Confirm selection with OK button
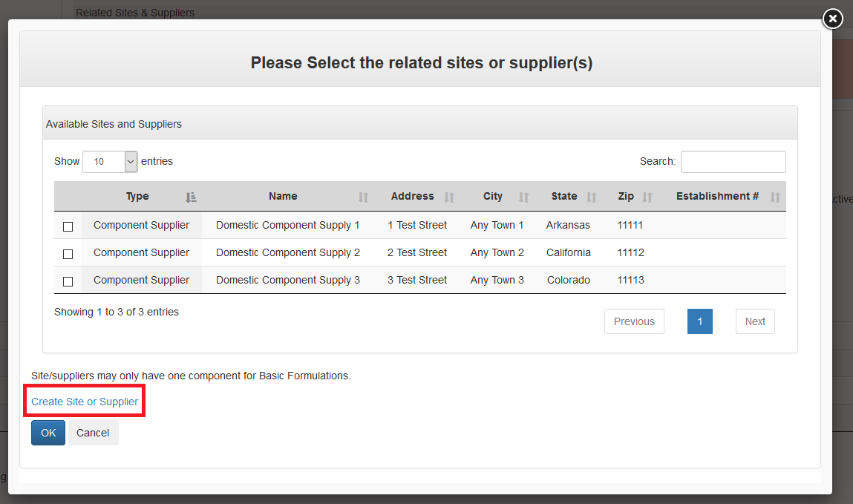Screen dimensions: 853x504 [x=48, y=433]
